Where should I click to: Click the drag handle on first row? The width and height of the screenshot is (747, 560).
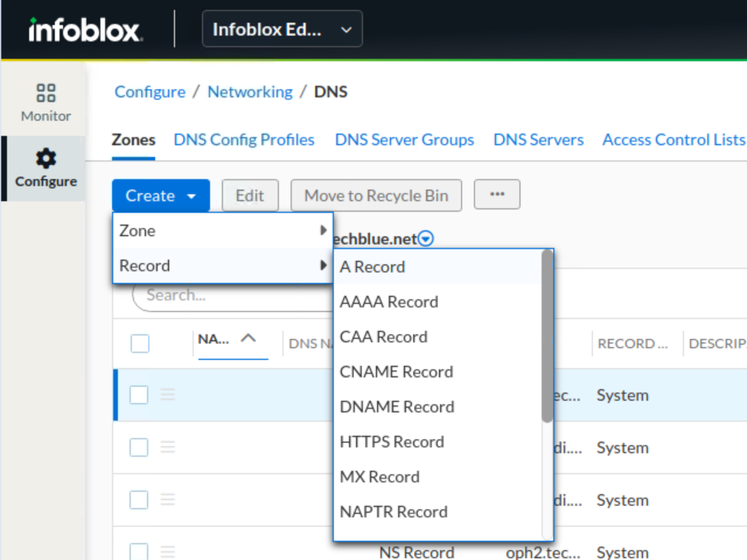pyautogui.click(x=167, y=395)
